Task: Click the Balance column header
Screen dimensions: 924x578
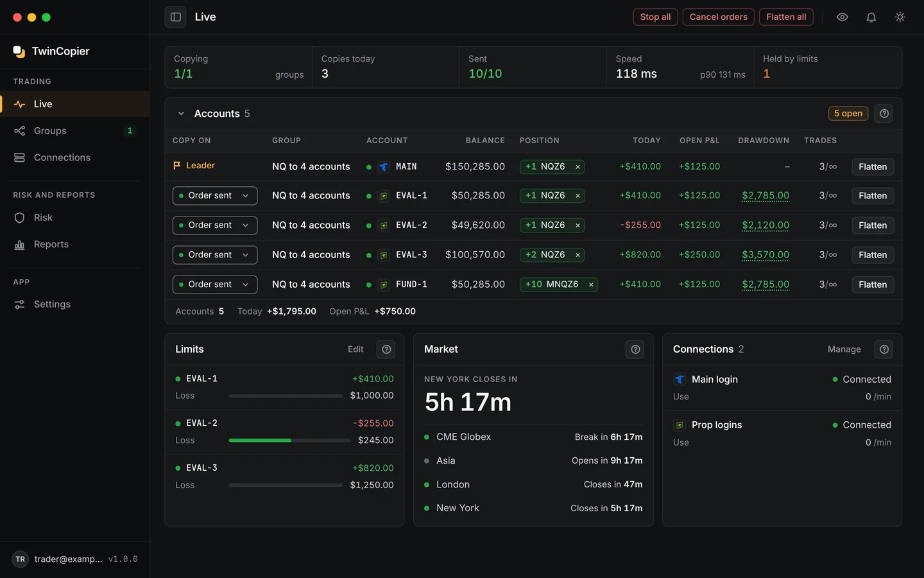Action: click(485, 141)
